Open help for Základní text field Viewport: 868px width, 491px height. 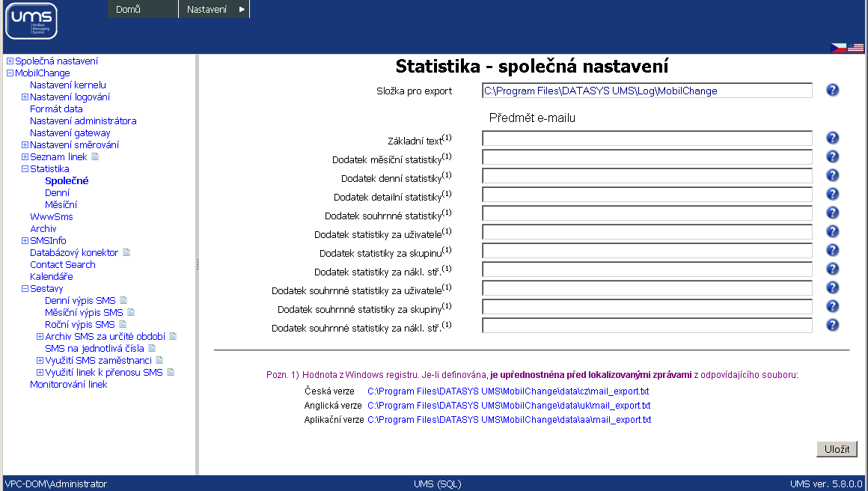point(832,138)
